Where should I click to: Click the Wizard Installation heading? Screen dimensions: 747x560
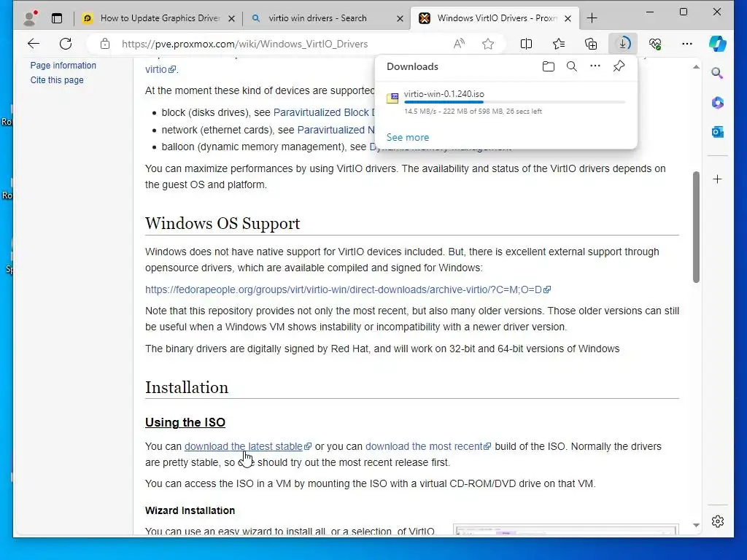pos(190,510)
